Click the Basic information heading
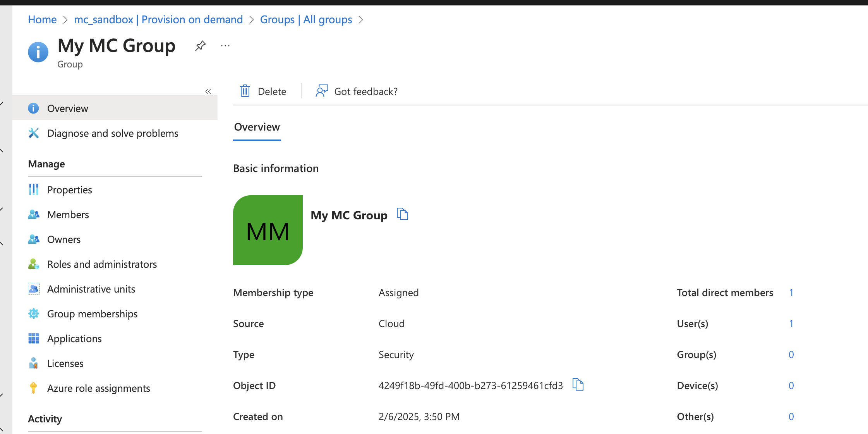Image resolution: width=868 pixels, height=434 pixels. [276, 168]
